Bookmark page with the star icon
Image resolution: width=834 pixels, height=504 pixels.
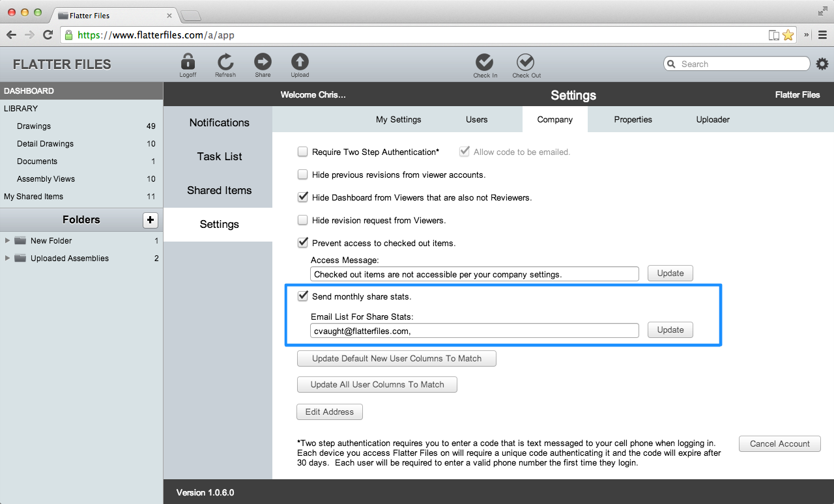click(x=788, y=35)
